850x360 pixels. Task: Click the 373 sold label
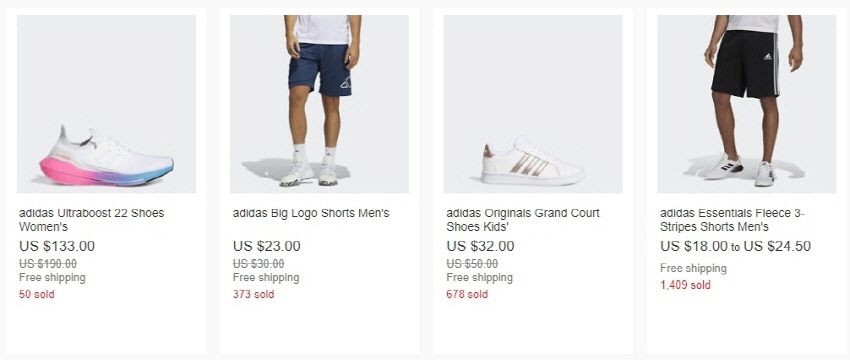click(254, 294)
